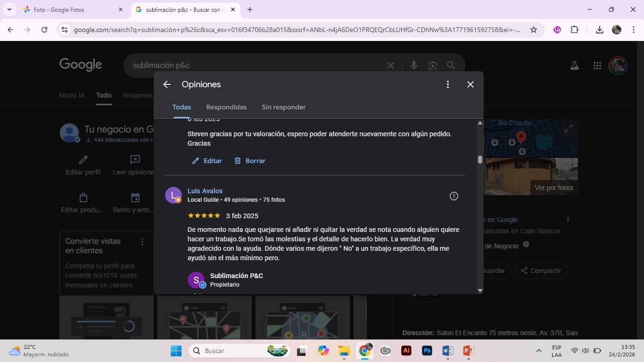Edit reply to Steven's review

point(207,161)
